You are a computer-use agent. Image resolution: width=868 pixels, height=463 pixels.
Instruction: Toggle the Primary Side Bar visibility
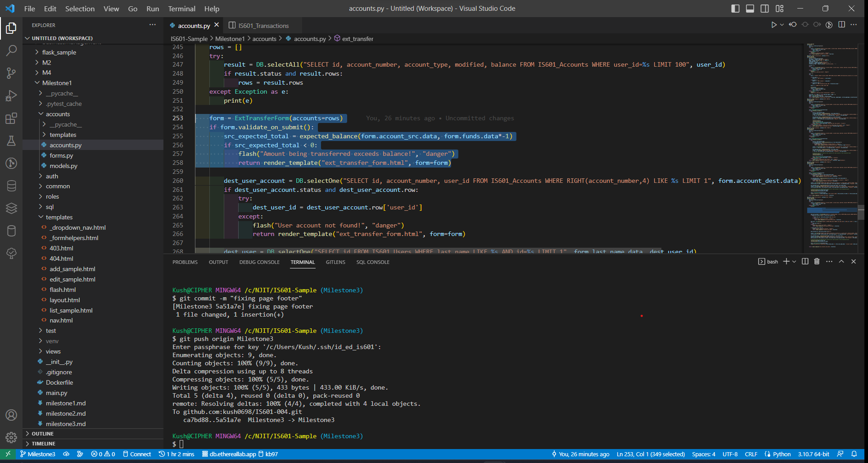[x=735, y=8]
